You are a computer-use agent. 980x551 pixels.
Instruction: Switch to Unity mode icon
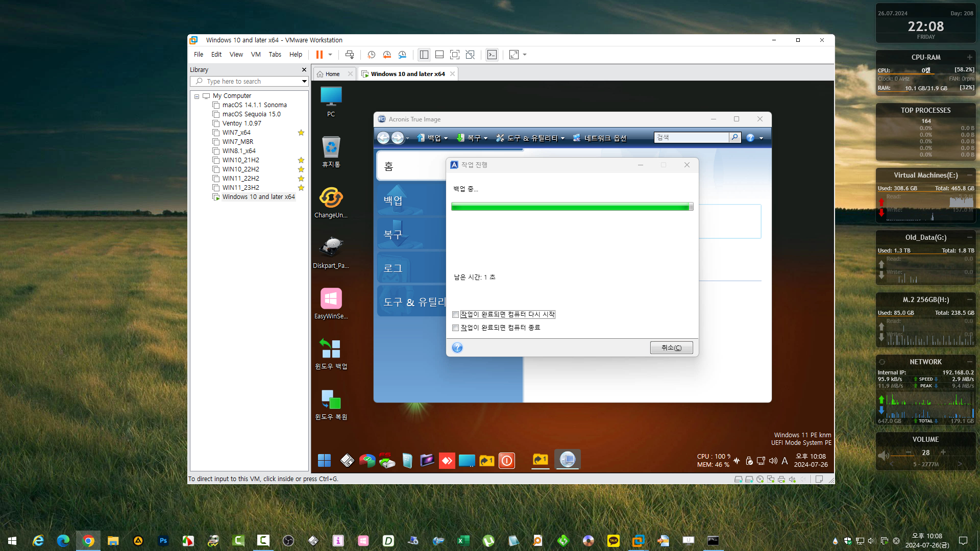click(x=470, y=55)
